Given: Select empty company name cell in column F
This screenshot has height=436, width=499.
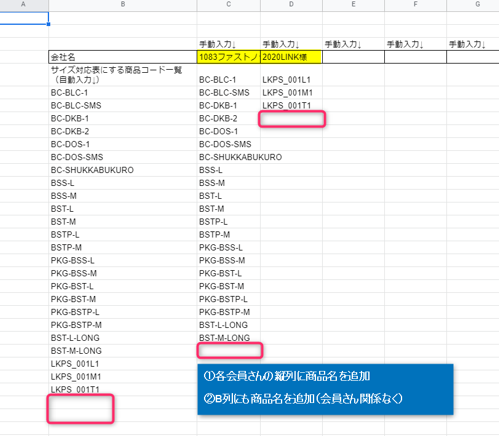Looking at the screenshot, I should pos(415,57).
